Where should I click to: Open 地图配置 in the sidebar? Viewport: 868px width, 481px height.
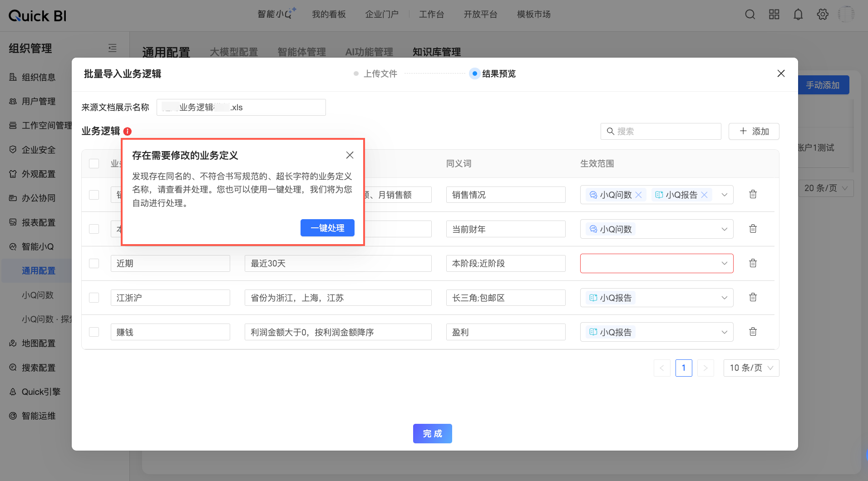[39, 343]
